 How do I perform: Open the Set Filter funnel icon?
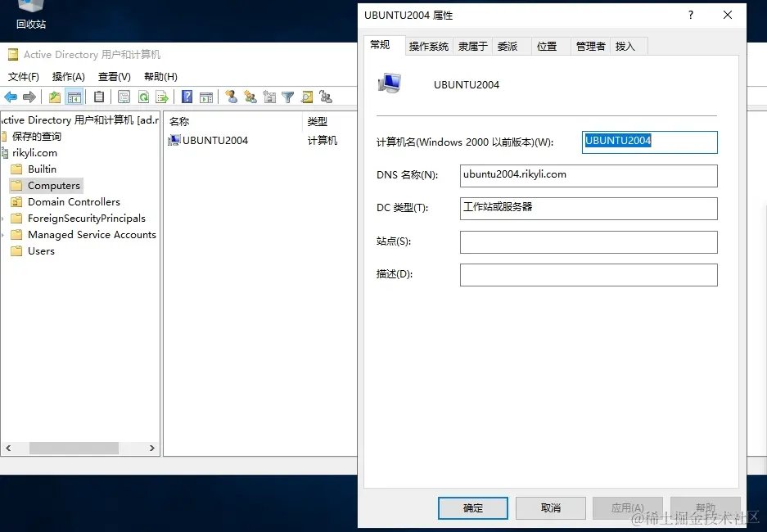[287, 96]
